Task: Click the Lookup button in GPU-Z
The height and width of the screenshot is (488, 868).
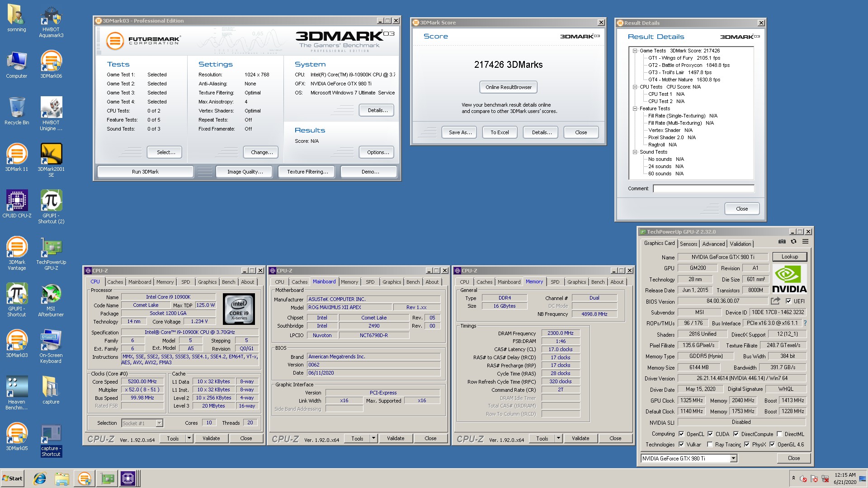Action: pyautogui.click(x=790, y=257)
